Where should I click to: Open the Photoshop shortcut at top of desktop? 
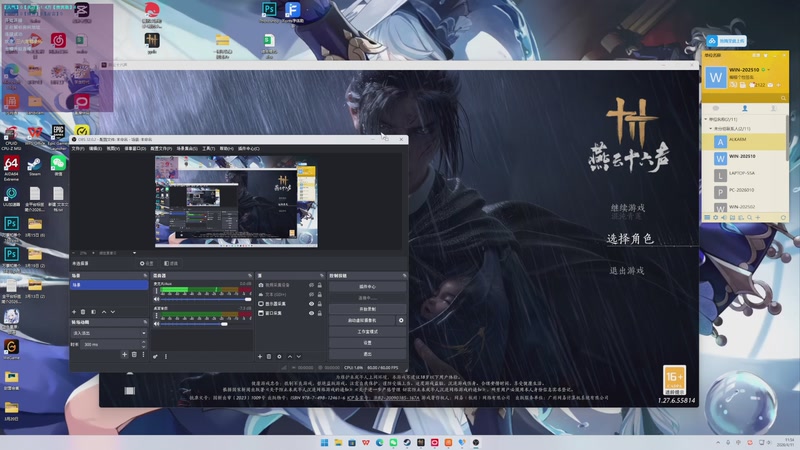click(x=269, y=11)
